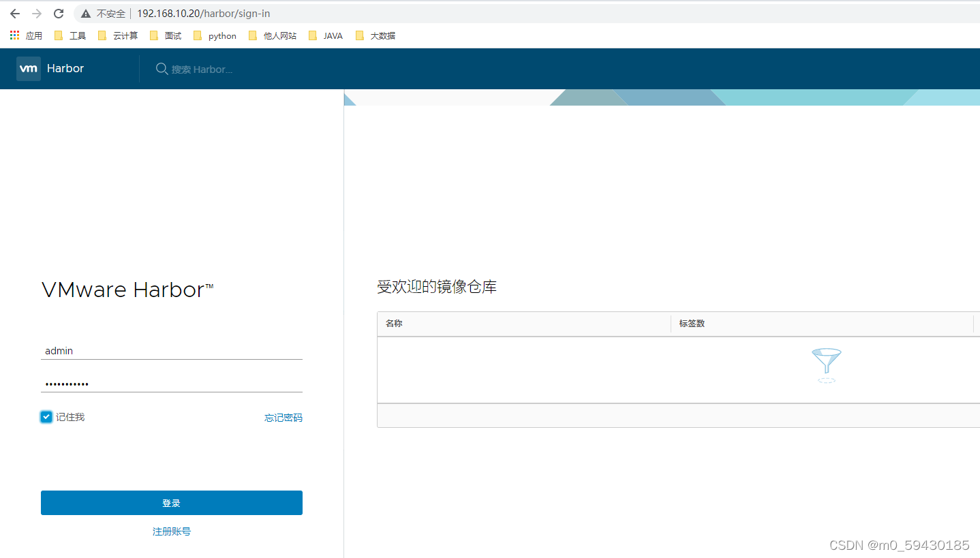Click the 应用 apps shortcut label

coord(34,35)
